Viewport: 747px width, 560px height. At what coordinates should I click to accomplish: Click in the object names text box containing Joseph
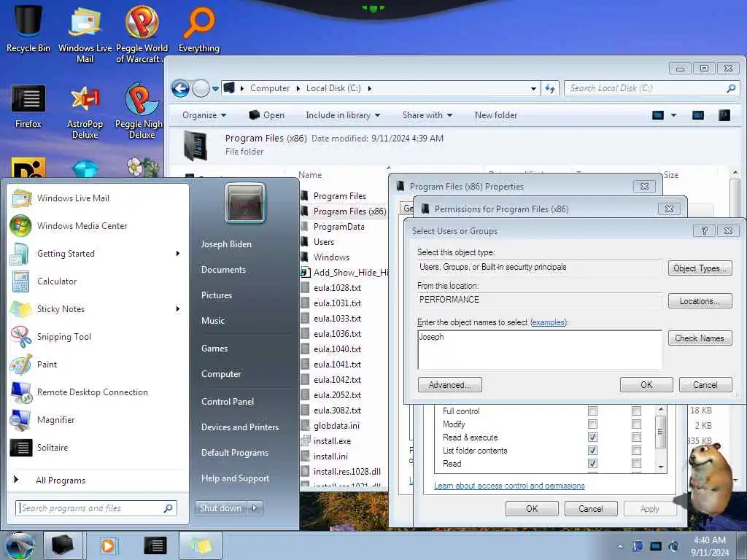pos(540,350)
